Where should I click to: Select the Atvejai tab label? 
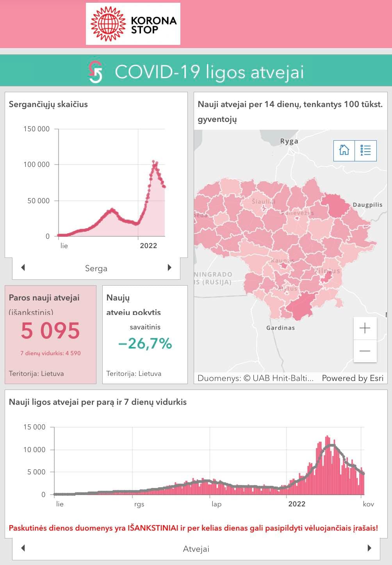click(196, 549)
